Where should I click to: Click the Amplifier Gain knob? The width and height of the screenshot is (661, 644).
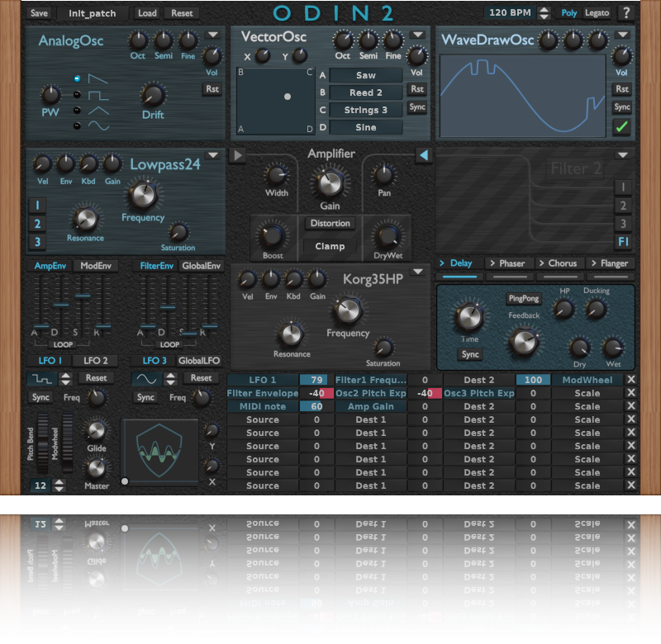click(x=330, y=183)
